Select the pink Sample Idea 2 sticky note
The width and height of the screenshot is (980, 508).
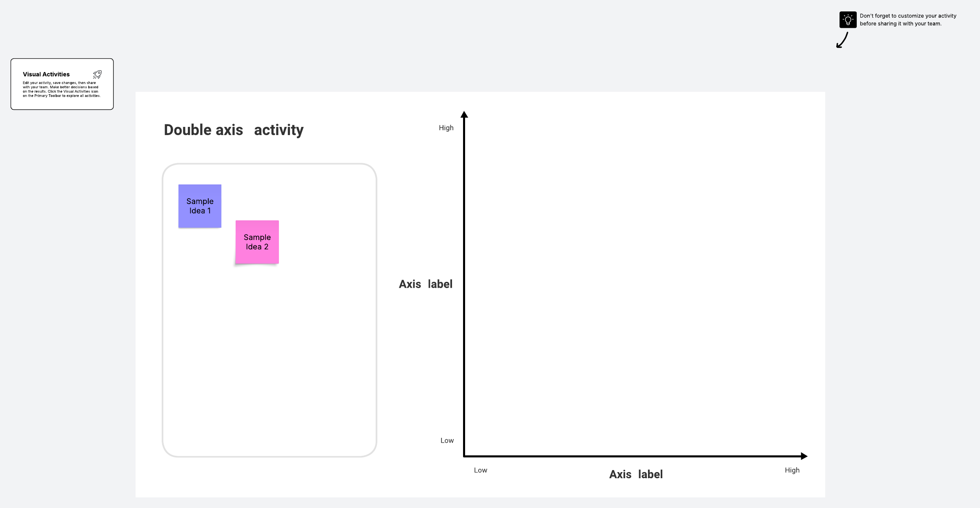(257, 242)
